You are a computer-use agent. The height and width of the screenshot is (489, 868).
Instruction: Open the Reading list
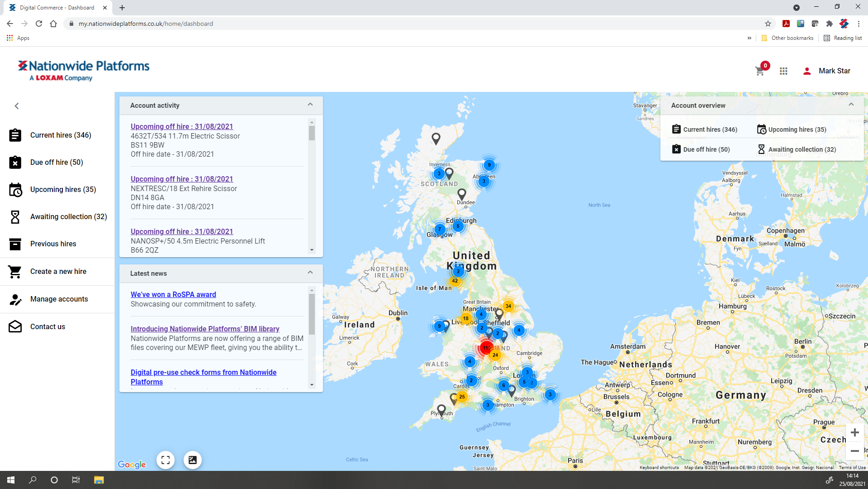pos(843,38)
